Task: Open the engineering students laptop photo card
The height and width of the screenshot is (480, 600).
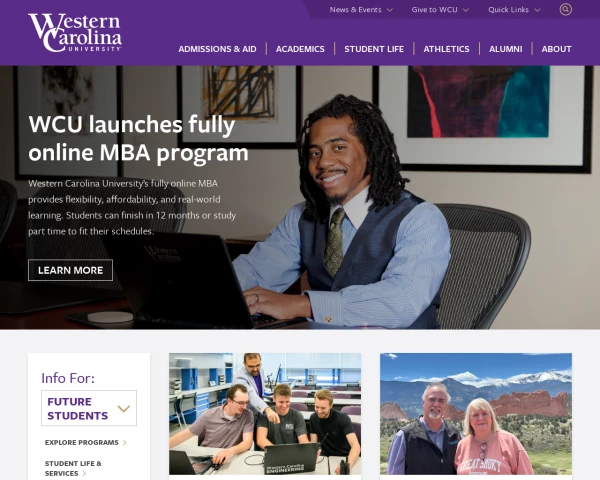Action: pos(265,414)
